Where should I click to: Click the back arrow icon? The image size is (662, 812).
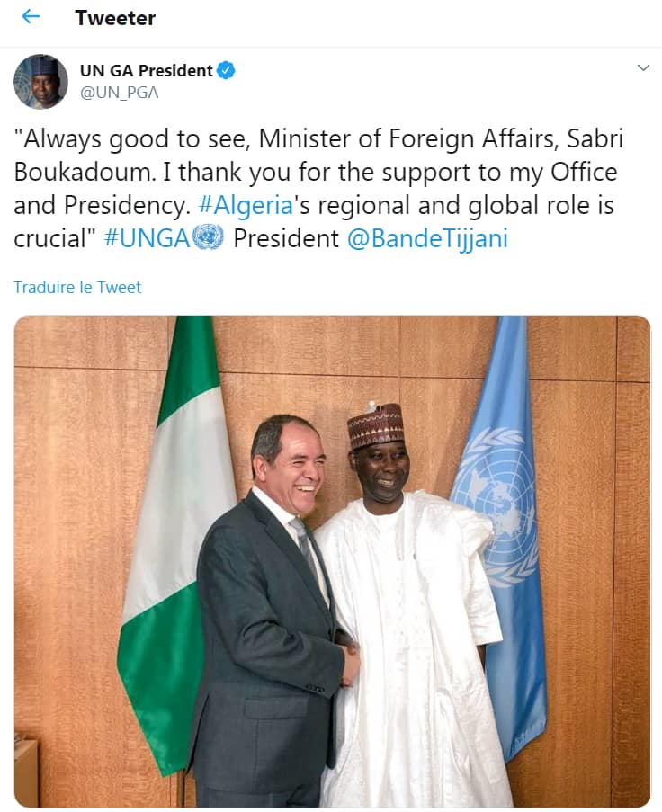click(x=31, y=17)
